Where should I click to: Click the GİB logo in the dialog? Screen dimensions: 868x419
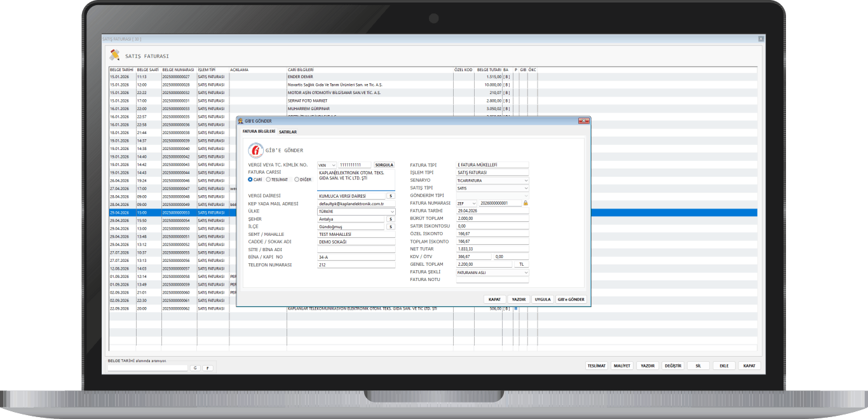point(254,151)
